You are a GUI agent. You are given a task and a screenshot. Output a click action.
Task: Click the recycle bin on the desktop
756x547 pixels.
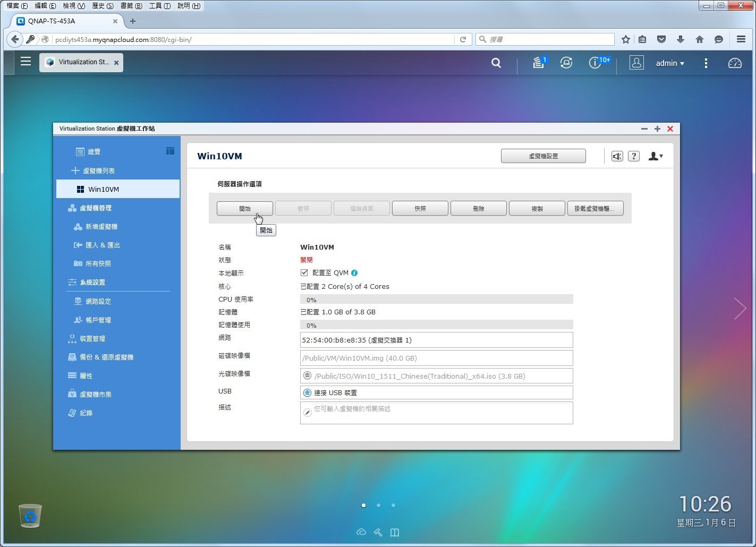[x=30, y=515]
